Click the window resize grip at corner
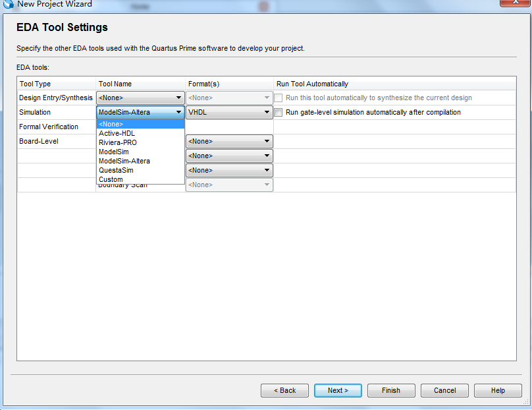 526,402
